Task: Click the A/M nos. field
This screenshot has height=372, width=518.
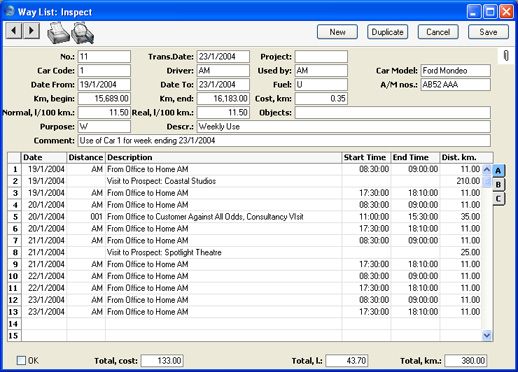Action: [x=456, y=84]
